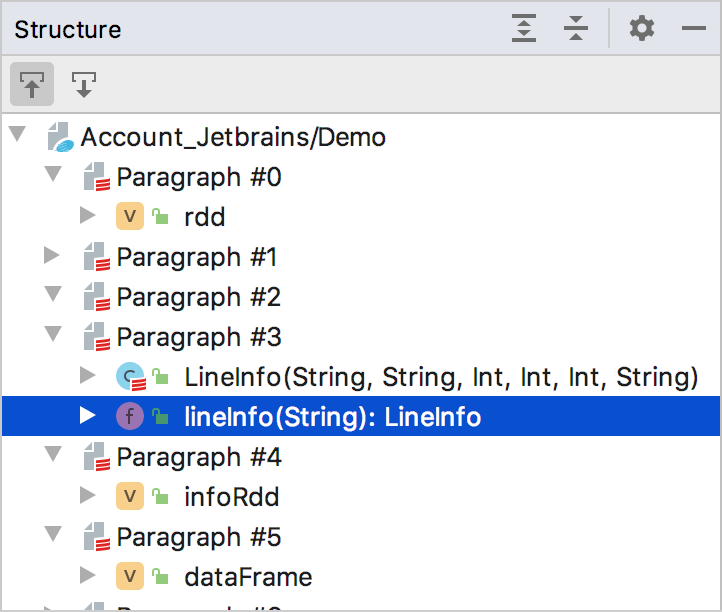Toggle Autoscroll from Source button
Screen dimensions: 722x612
(x=84, y=86)
